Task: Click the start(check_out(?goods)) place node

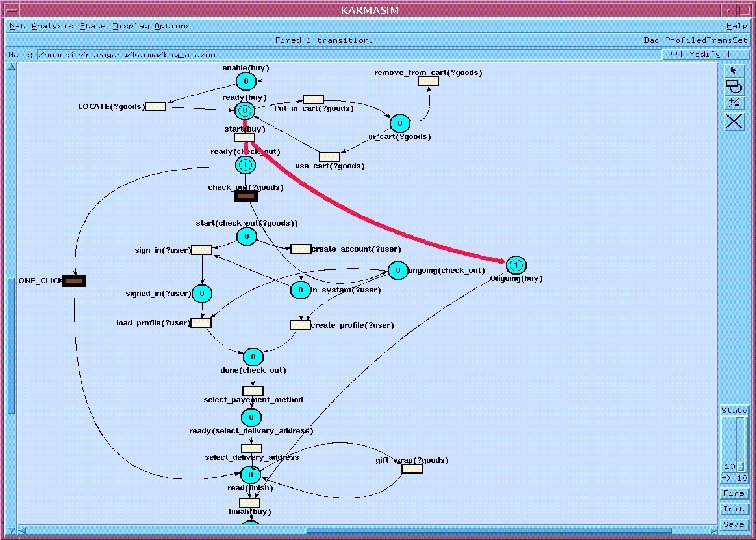Action: tap(246, 236)
